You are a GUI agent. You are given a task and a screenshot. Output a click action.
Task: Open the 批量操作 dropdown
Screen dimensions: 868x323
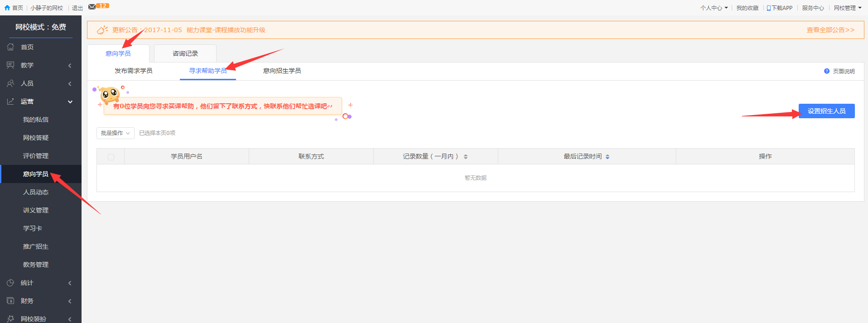pos(115,133)
